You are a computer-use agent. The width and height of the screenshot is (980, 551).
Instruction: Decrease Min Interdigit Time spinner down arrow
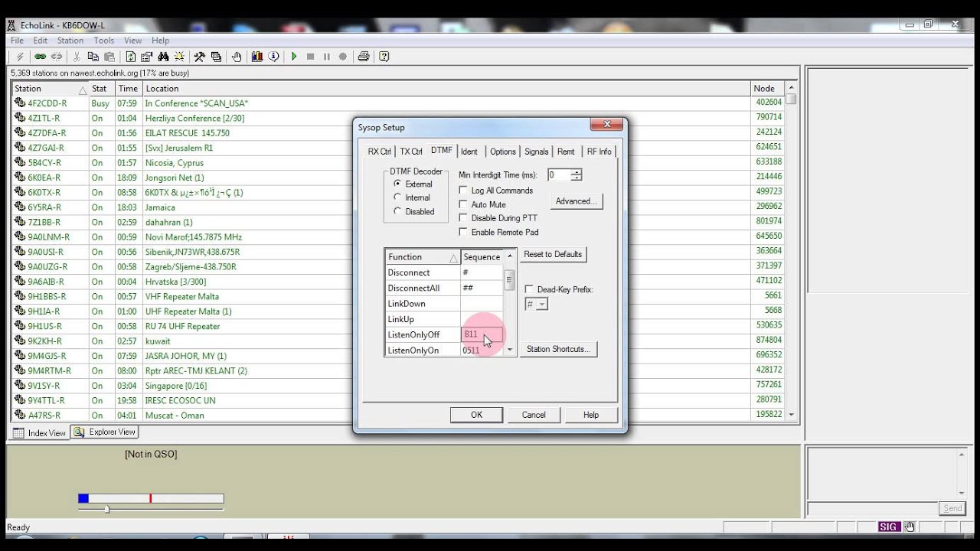(576, 178)
